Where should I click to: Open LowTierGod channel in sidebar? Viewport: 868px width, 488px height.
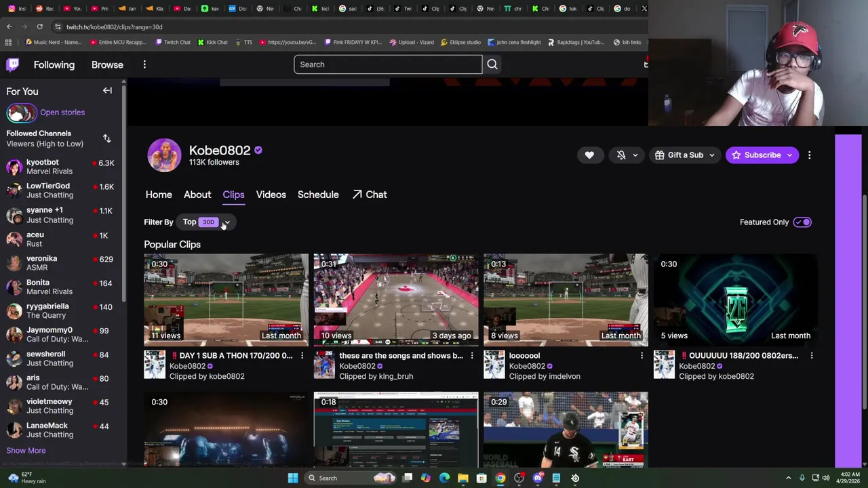click(x=61, y=190)
